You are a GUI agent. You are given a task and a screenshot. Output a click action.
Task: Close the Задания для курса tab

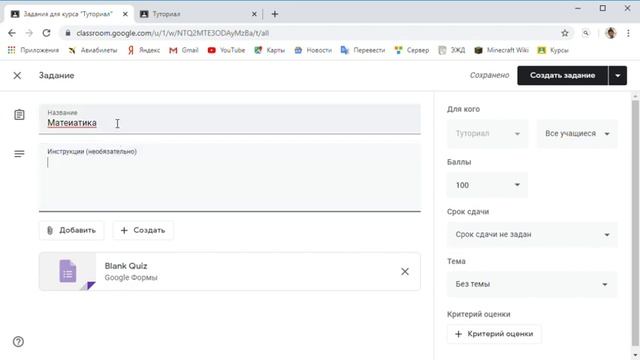point(125,14)
